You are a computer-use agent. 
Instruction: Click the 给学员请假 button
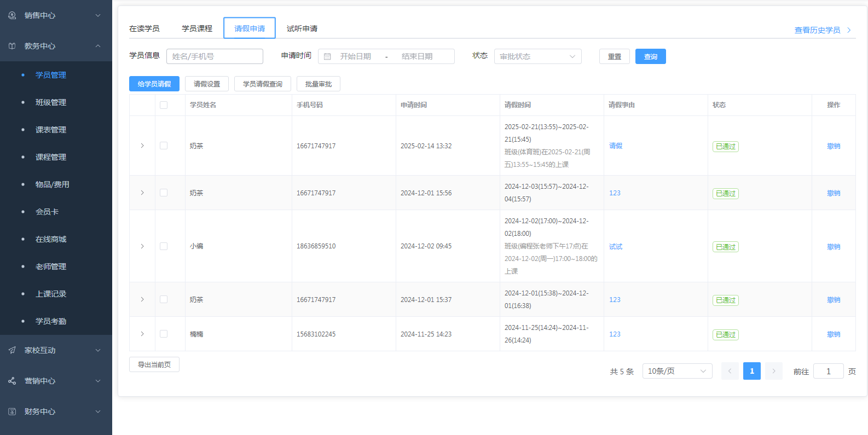(154, 84)
